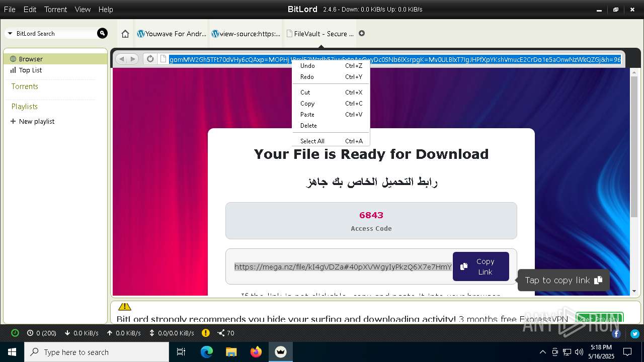Choose Undo in the context menu
Viewport: 644px width, 362px height.
[x=331, y=66]
